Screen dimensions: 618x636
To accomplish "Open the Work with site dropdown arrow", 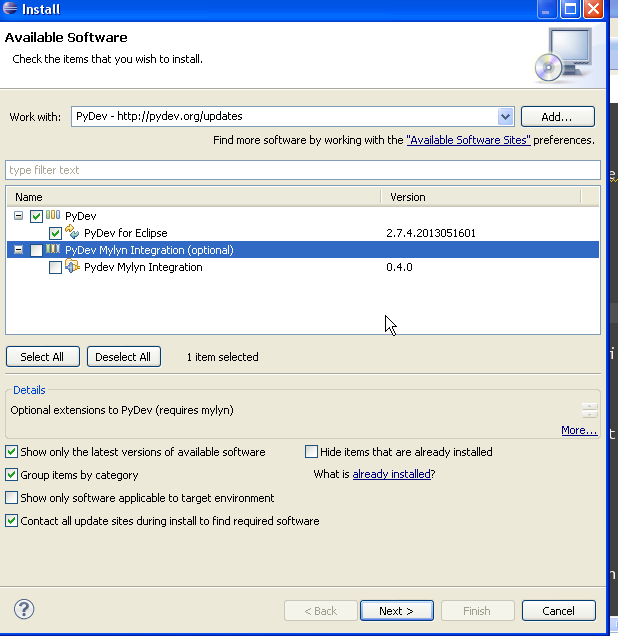I will (505, 117).
